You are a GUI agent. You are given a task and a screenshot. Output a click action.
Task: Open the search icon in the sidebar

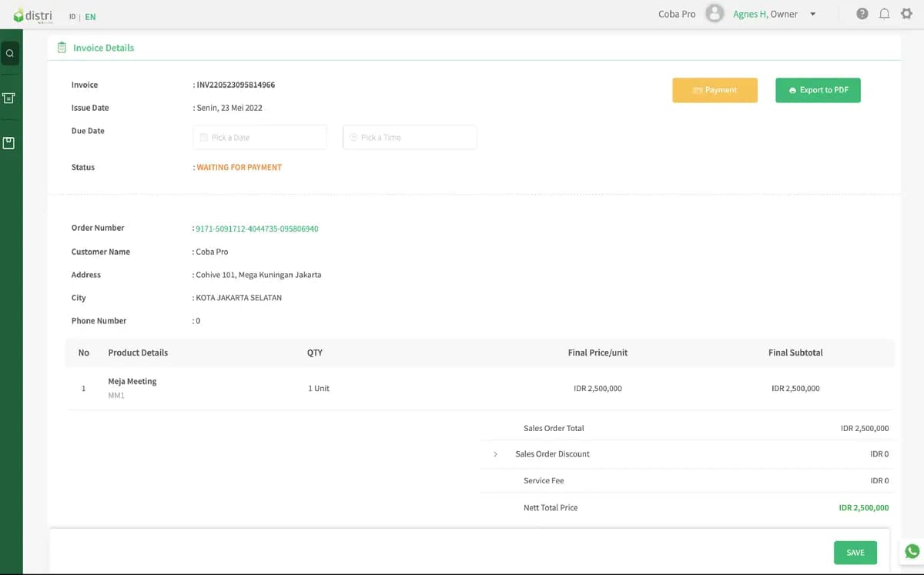(10, 54)
